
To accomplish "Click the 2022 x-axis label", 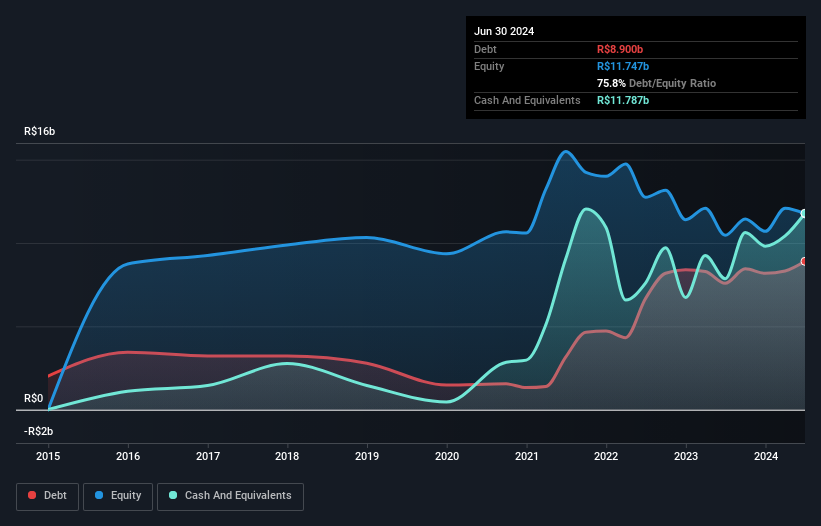I will pos(606,456).
